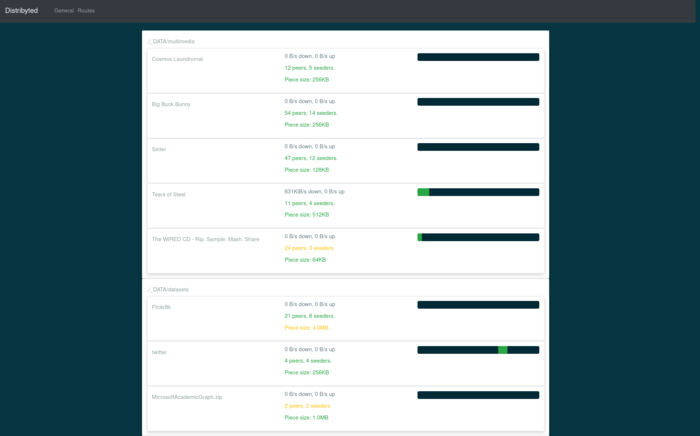Click '4 peers, 4 seeders' text
Image resolution: width=700 pixels, height=436 pixels.
(308, 361)
